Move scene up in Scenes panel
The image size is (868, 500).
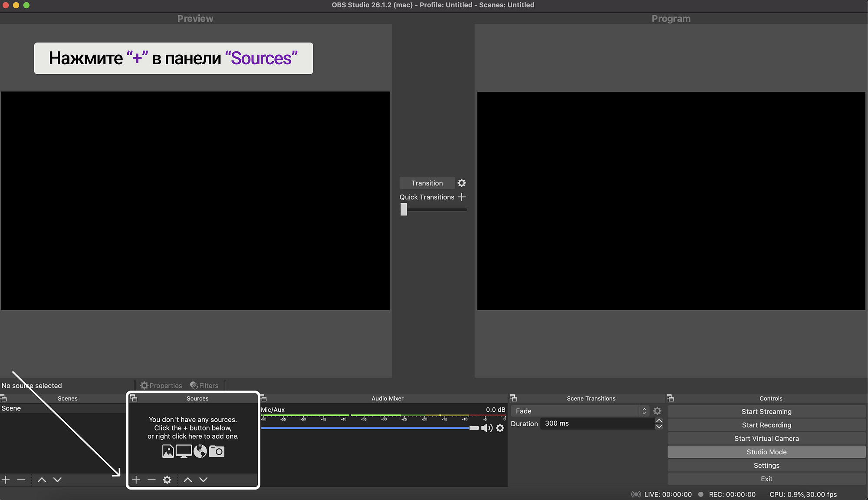[x=42, y=480]
